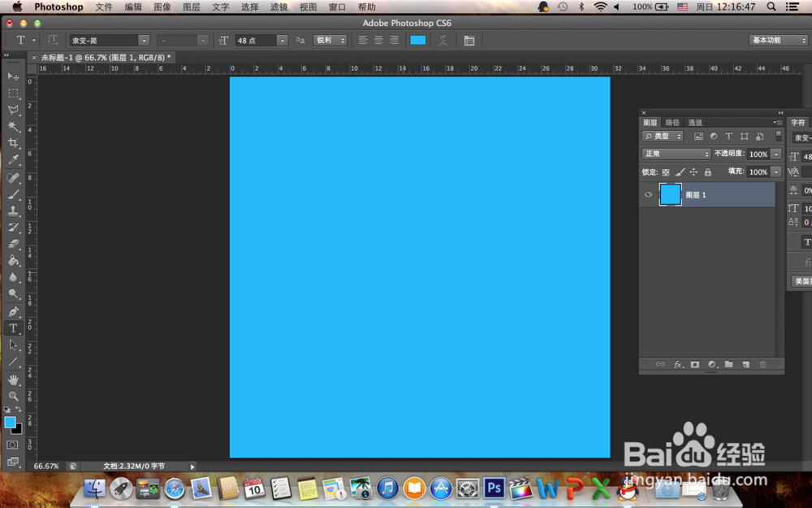Image resolution: width=812 pixels, height=508 pixels.
Task: Open the 图像 menu
Action: coord(162,7)
